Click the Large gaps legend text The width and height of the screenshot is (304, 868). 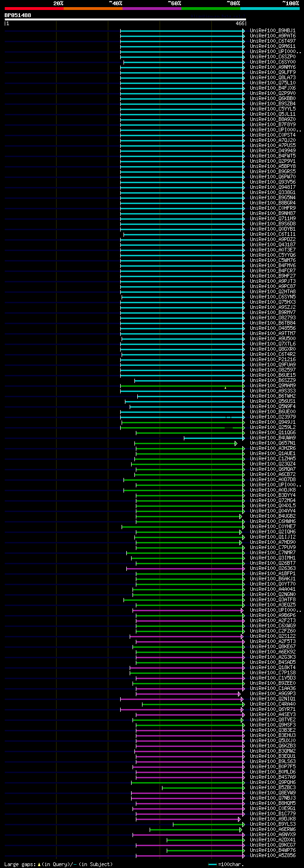[x=58, y=864]
